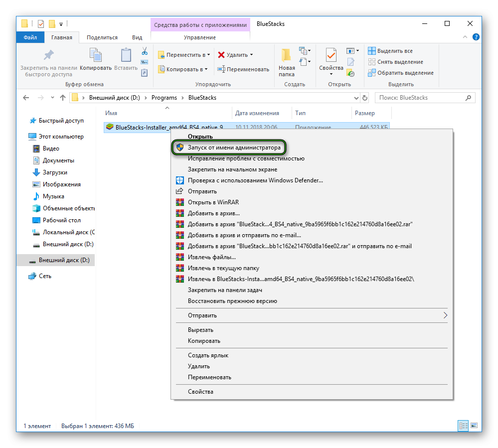Image resolution: width=498 pixels, height=448 pixels.
Task: Choose Исправление проблем с совместимостью
Action: tap(246, 158)
